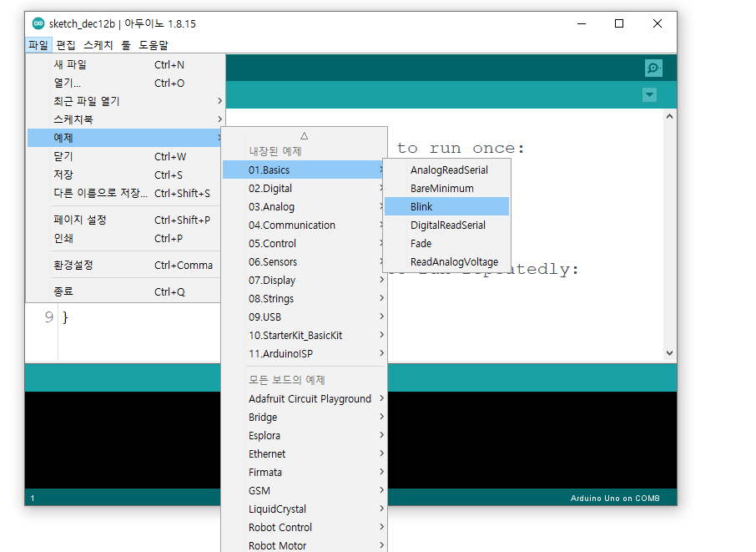Expand the 01.Basics examples
This screenshot has width=756, height=552.
[x=304, y=170]
